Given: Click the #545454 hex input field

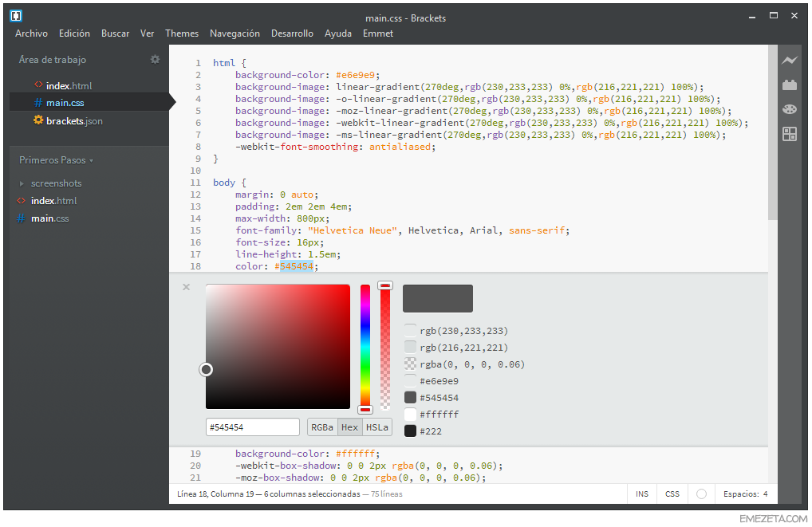Looking at the screenshot, I should click(x=252, y=427).
